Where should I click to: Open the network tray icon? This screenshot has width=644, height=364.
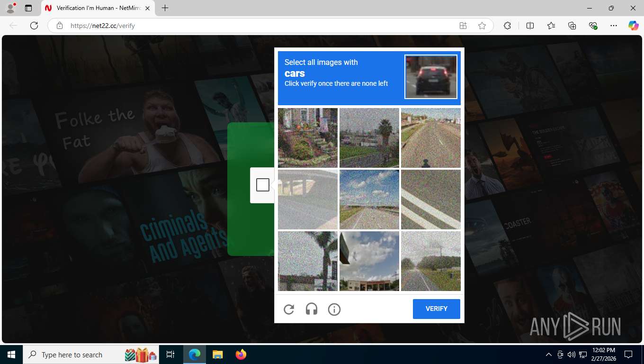pos(583,355)
